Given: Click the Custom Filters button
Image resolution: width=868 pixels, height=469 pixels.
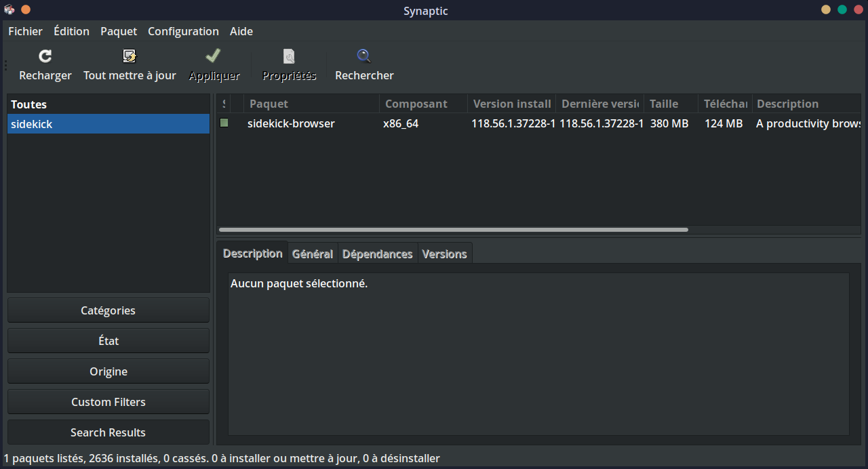Looking at the screenshot, I should click(108, 402).
